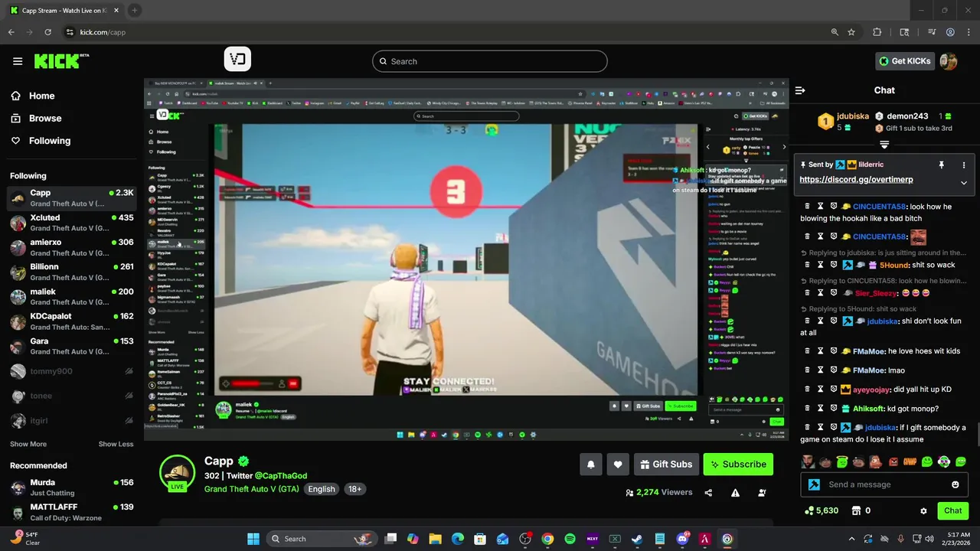This screenshot has width=980, height=551.
Task: Ban FMaMoe on lmao message
Action: pos(834,370)
